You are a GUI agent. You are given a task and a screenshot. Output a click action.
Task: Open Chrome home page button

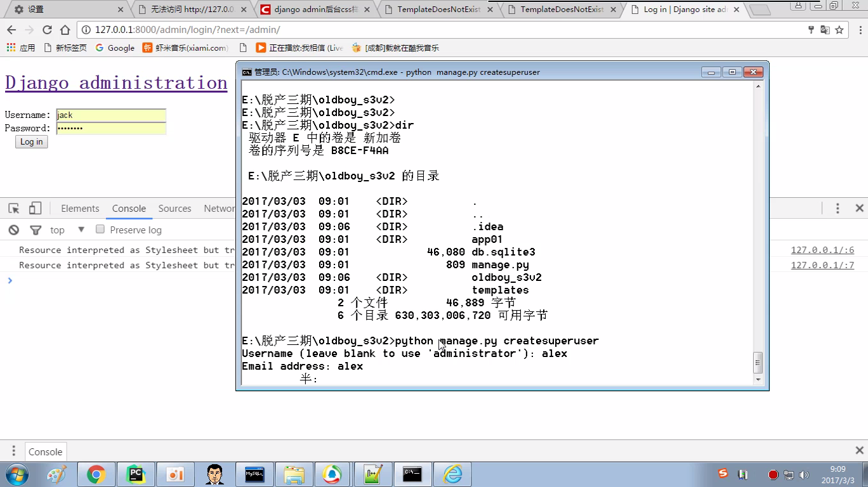click(x=65, y=30)
